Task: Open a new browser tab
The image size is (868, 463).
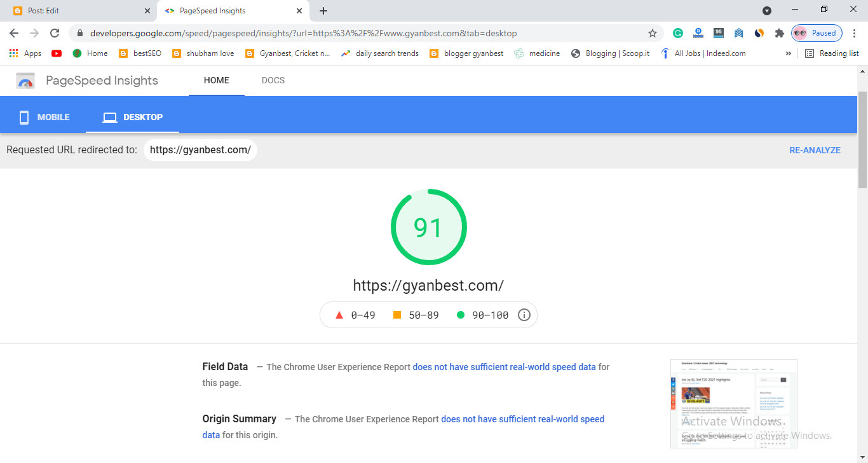Action: 323,11
